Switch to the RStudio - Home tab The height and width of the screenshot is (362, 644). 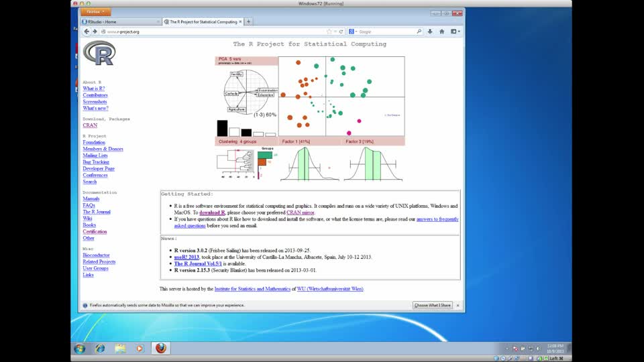tap(121, 21)
